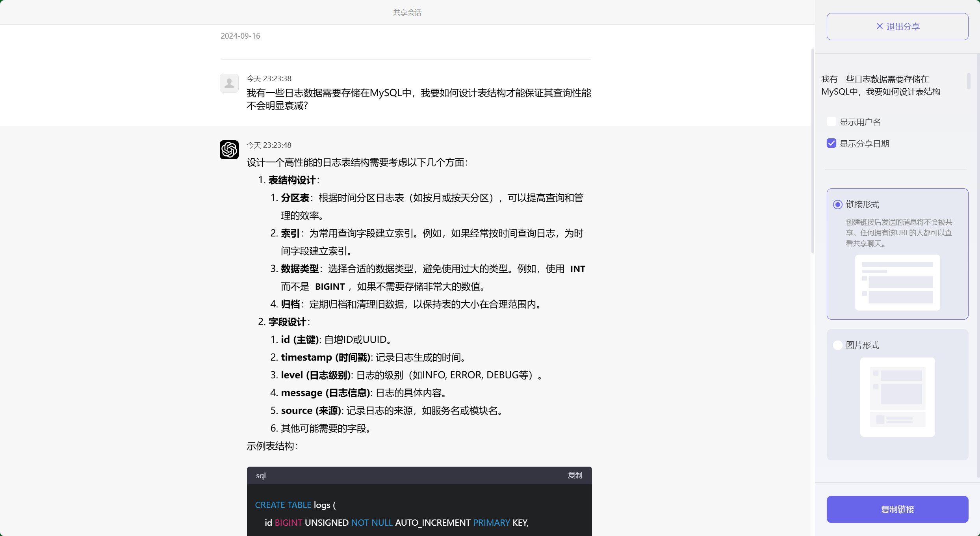Screen dimensions: 980x536
Task: Select the 链接形式 radio button
Action: [x=837, y=205]
